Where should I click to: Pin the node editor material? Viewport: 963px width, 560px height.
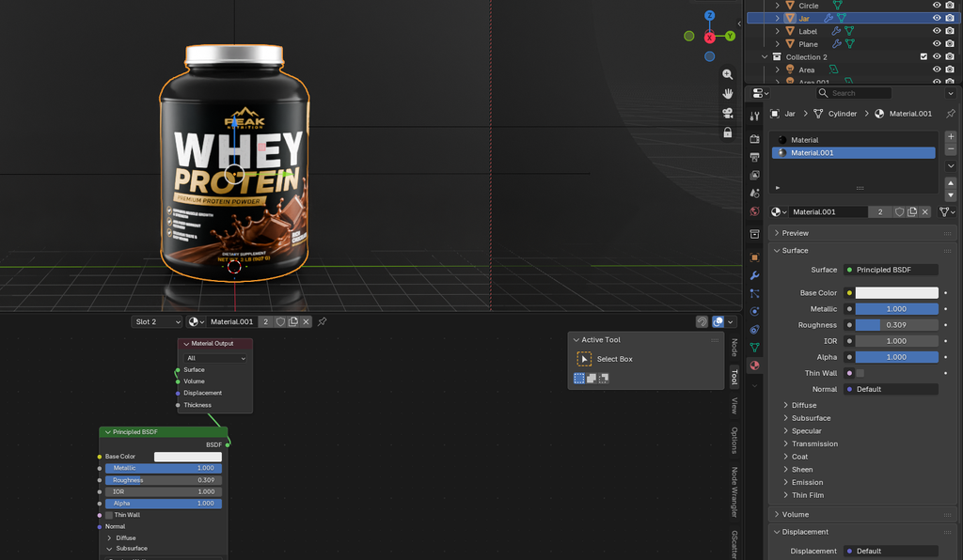[x=322, y=321]
